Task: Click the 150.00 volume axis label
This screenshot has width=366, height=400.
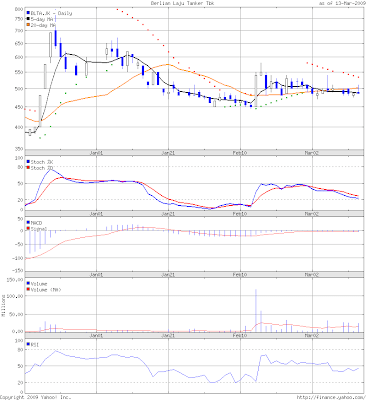Action: [16, 279]
